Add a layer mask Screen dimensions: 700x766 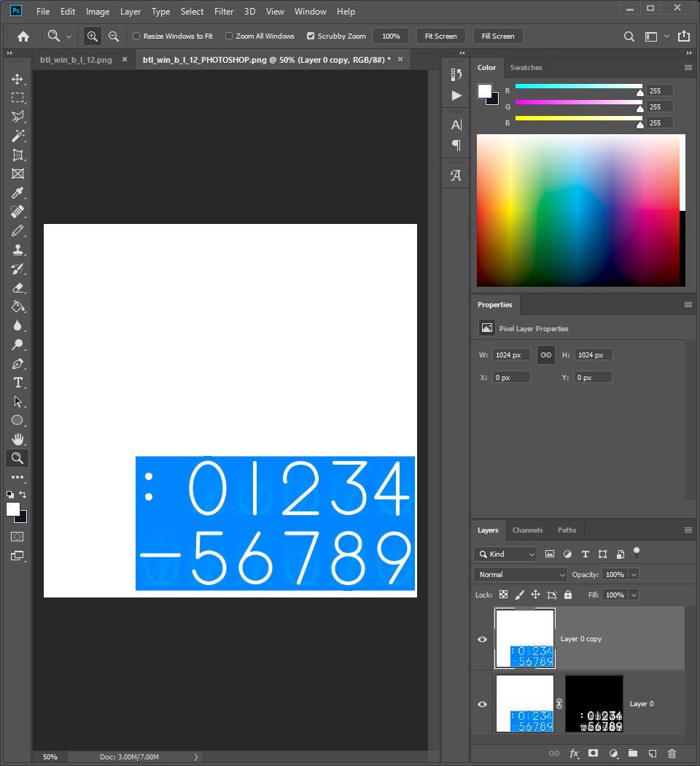coord(593,754)
